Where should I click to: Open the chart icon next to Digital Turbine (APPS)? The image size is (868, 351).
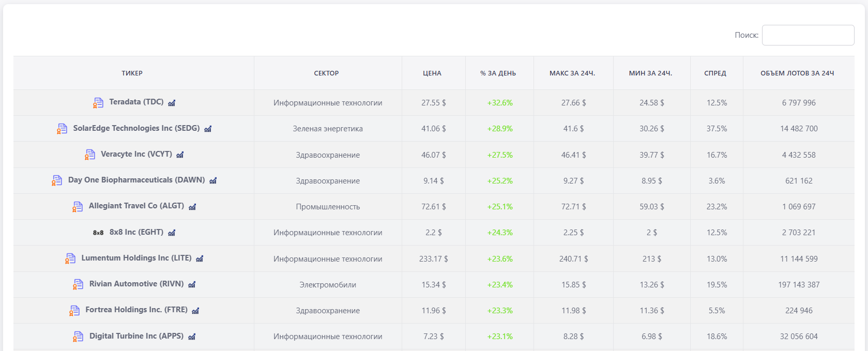[x=192, y=337]
